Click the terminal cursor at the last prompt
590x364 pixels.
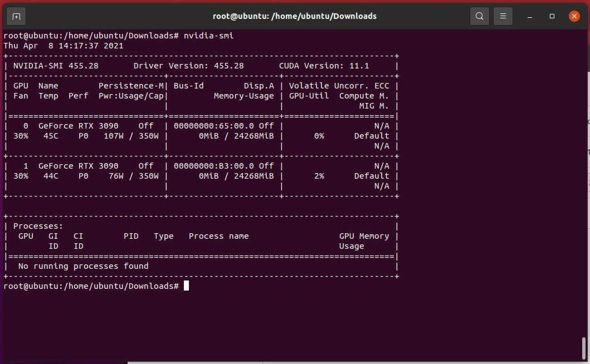tap(186, 286)
